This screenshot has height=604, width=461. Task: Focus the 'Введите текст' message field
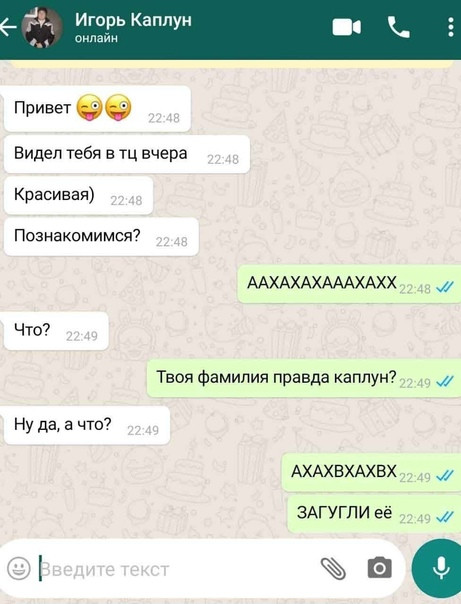[x=177, y=569]
